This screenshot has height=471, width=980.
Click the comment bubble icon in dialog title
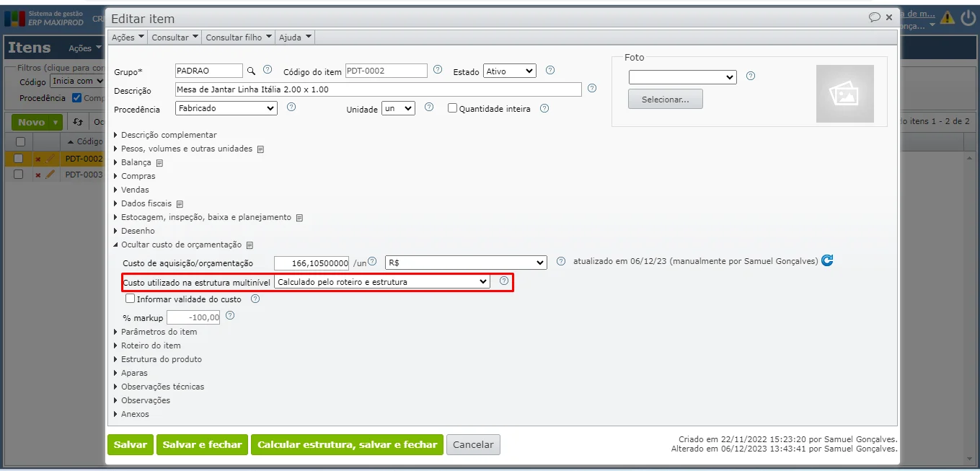click(x=874, y=17)
